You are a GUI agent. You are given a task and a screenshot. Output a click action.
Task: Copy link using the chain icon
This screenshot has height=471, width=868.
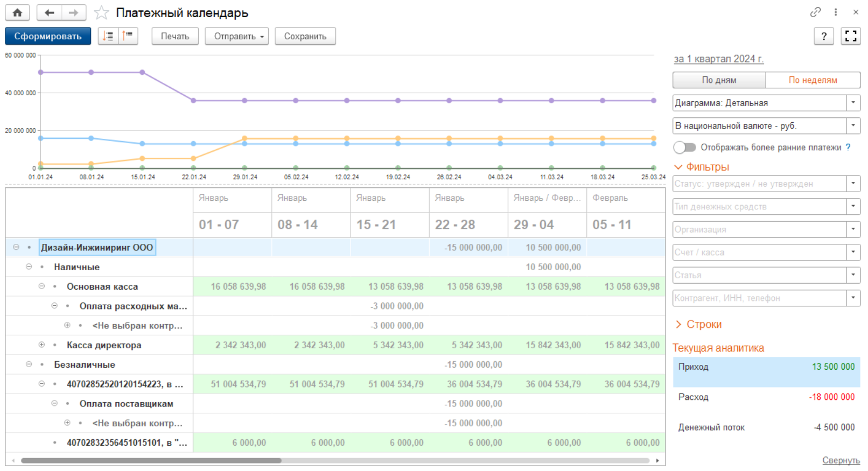pos(815,12)
